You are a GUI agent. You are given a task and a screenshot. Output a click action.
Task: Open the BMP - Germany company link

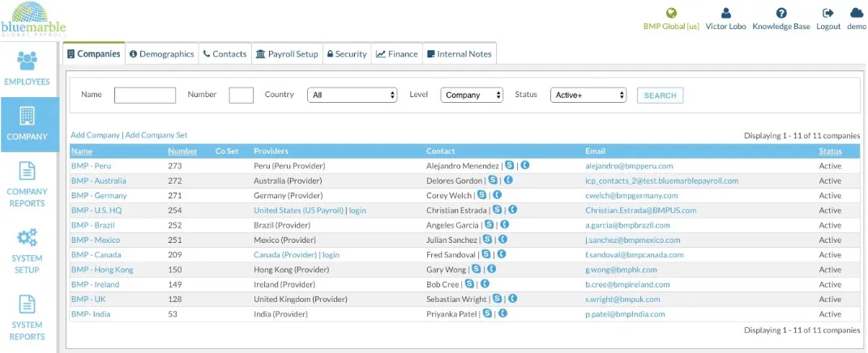99,195
